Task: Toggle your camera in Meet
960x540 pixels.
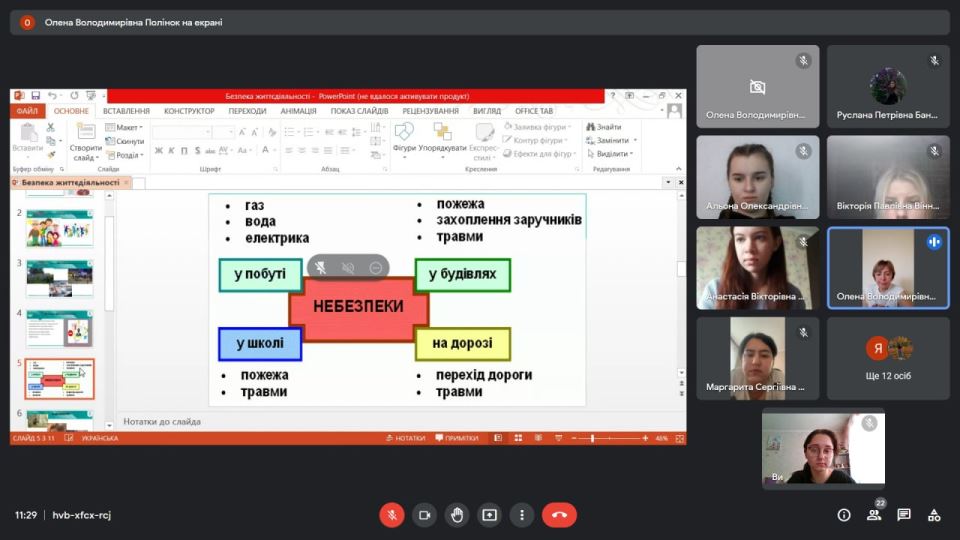Action: (x=424, y=515)
